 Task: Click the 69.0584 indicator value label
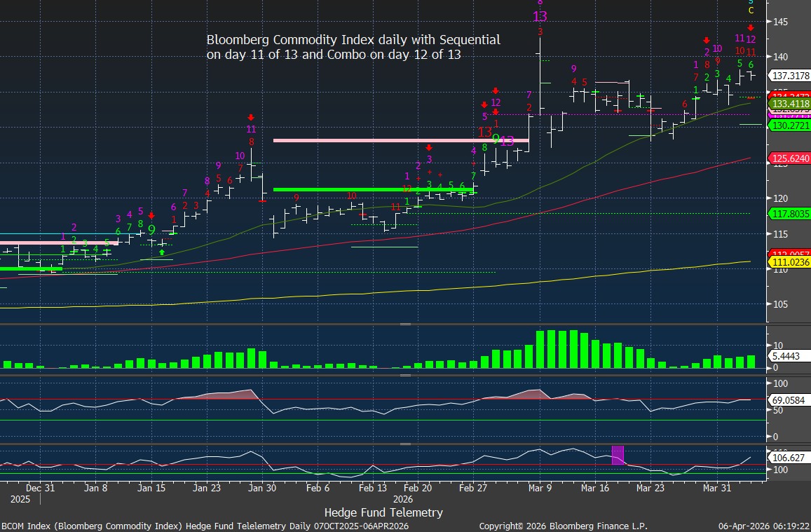789,399
